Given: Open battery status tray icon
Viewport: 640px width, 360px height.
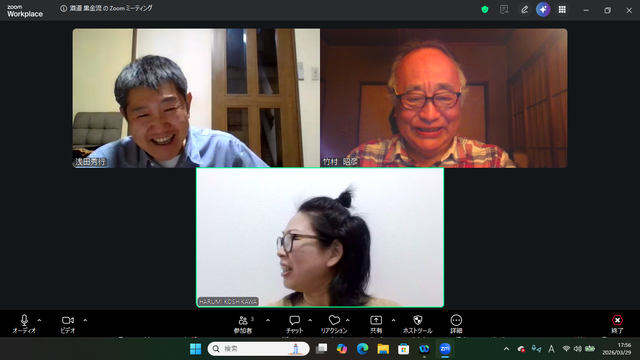Looking at the screenshot, I should (x=590, y=349).
